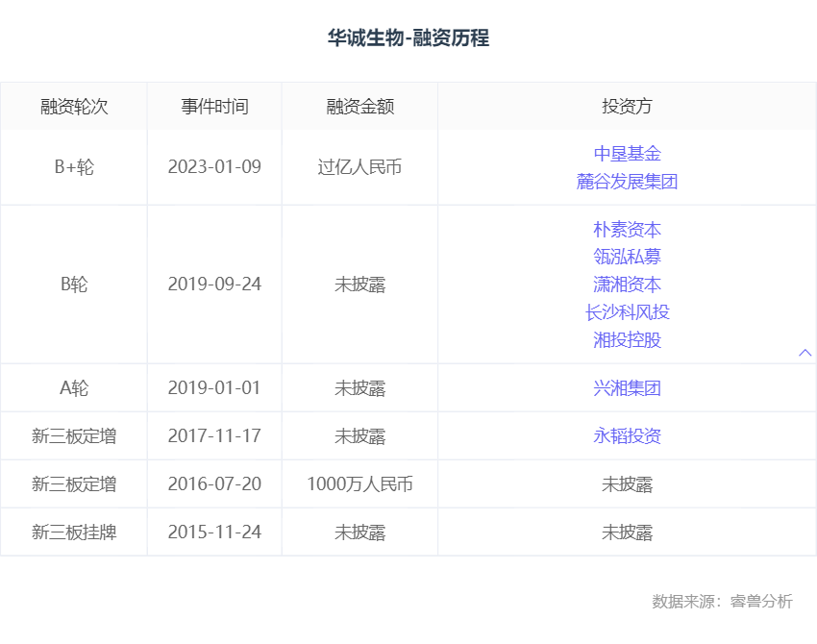The image size is (817, 644).
Task: Select the A轮 round cell
Action: (x=74, y=388)
